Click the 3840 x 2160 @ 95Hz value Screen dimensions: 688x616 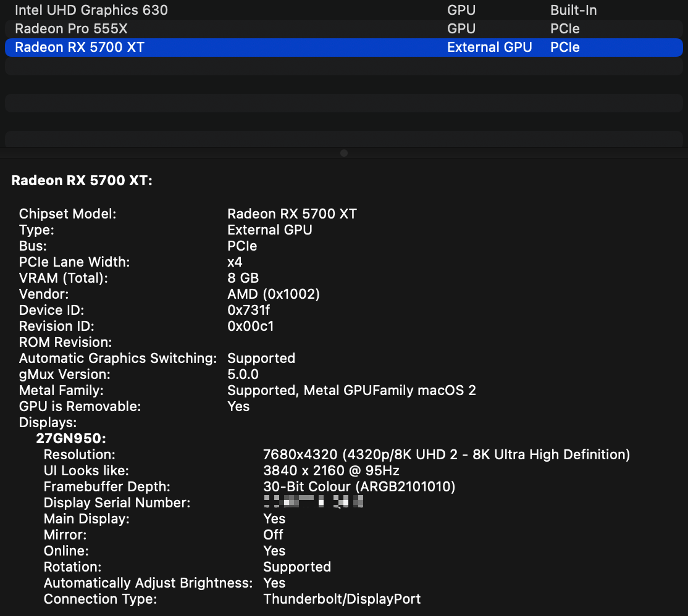(331, 471)
